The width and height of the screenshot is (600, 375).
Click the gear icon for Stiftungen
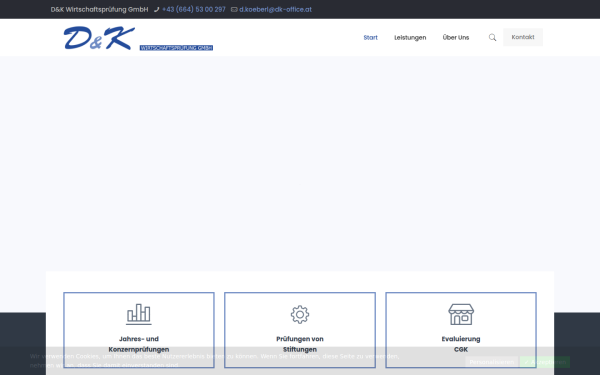300,315
